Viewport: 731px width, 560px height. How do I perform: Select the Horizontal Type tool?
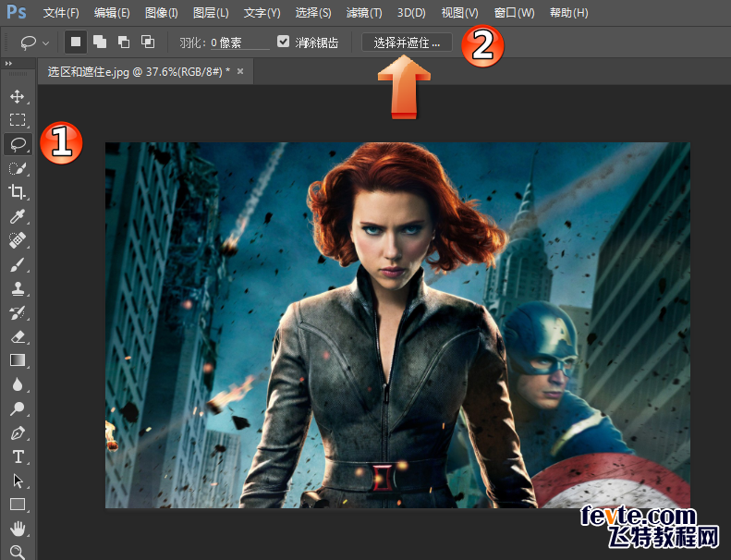pyautogui.click(x=18, y=457)
